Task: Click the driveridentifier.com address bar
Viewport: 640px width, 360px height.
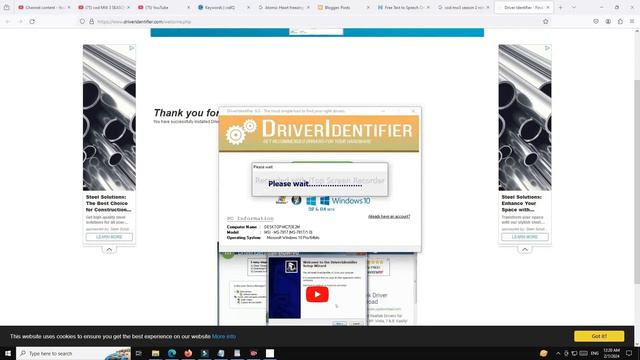Action: point(310,21)
